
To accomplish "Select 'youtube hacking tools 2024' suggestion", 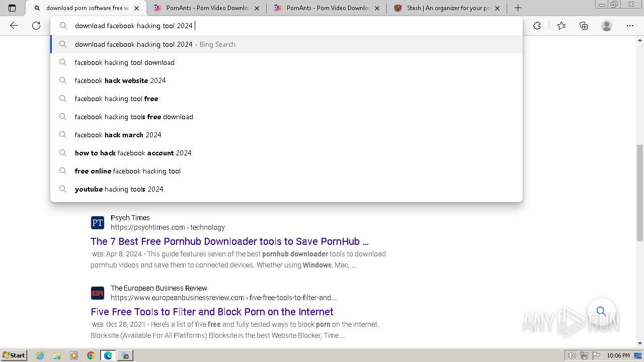I will [x=287, y=189].
